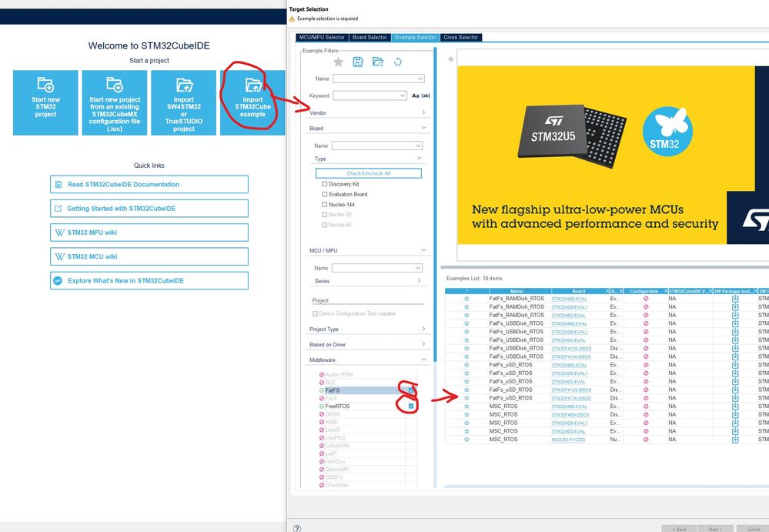Remove the Configurable column via its X icon
769x532 pixels.
[666, 291]
